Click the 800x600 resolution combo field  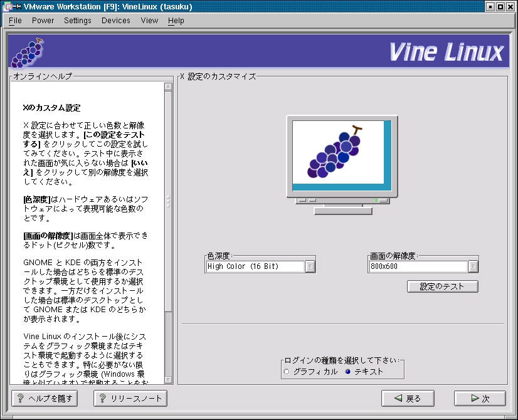[x=418, y=266]
